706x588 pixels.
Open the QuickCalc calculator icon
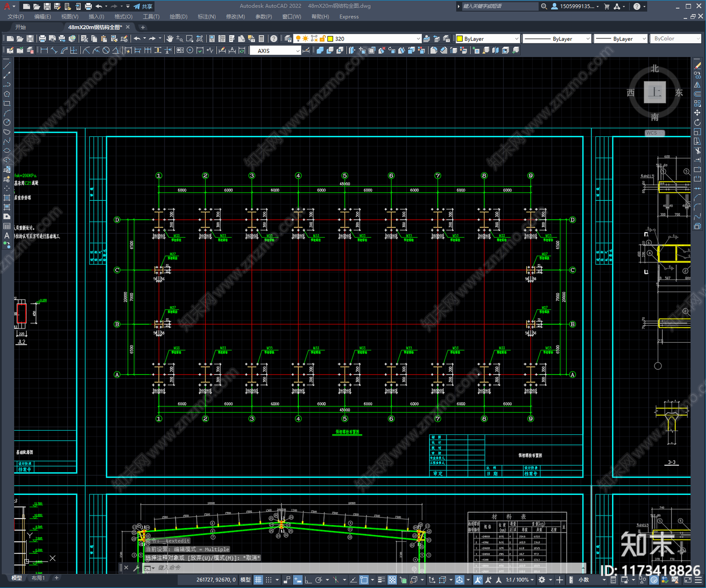[x=261, y=39]
